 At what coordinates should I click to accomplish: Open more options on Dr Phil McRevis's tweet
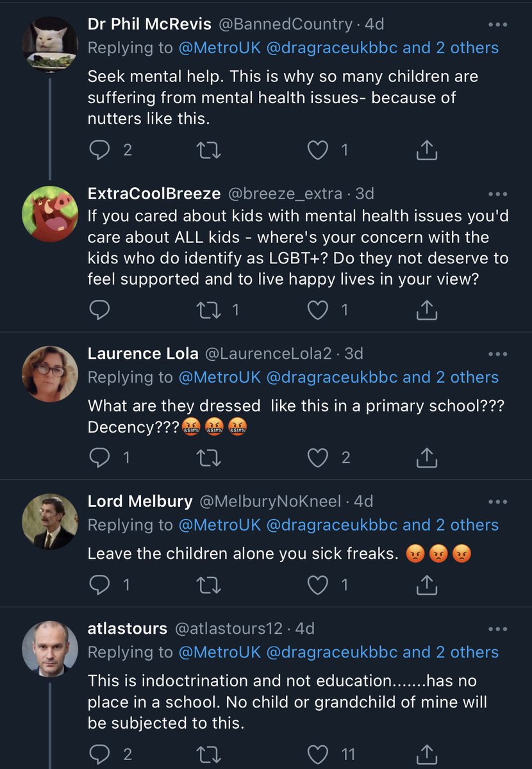click(497, 25)
